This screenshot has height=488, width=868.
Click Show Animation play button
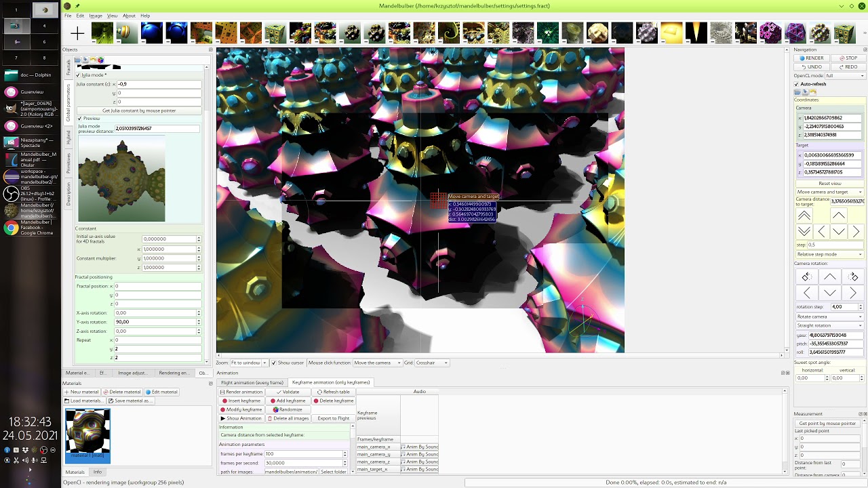[241, 418]
